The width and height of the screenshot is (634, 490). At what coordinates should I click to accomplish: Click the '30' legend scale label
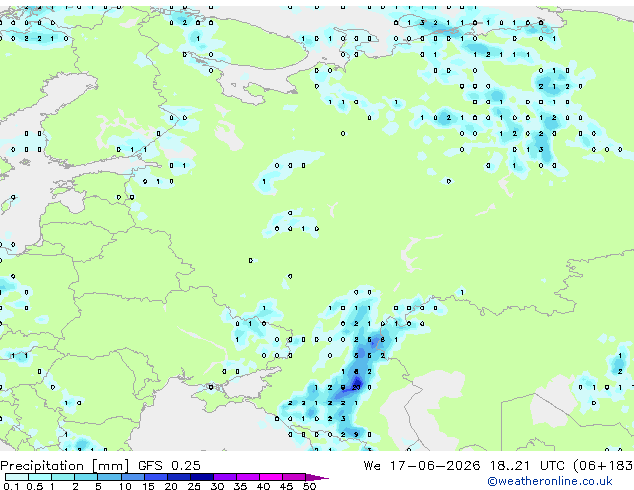[x=217, y=486]
